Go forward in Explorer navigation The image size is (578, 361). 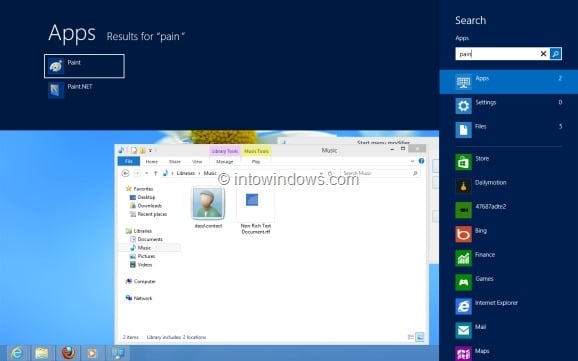coord(137,173)
